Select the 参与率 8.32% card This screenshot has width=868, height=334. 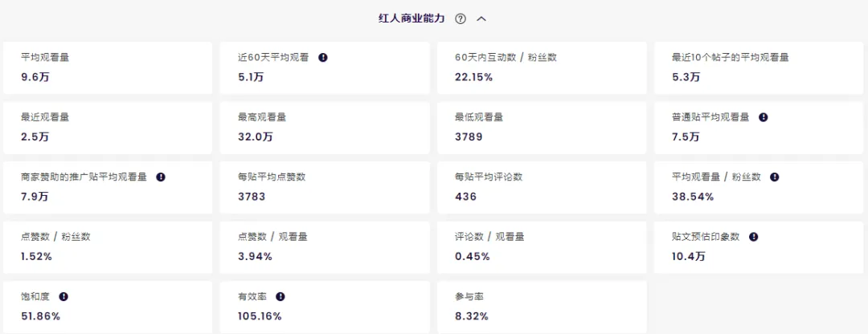542,306
